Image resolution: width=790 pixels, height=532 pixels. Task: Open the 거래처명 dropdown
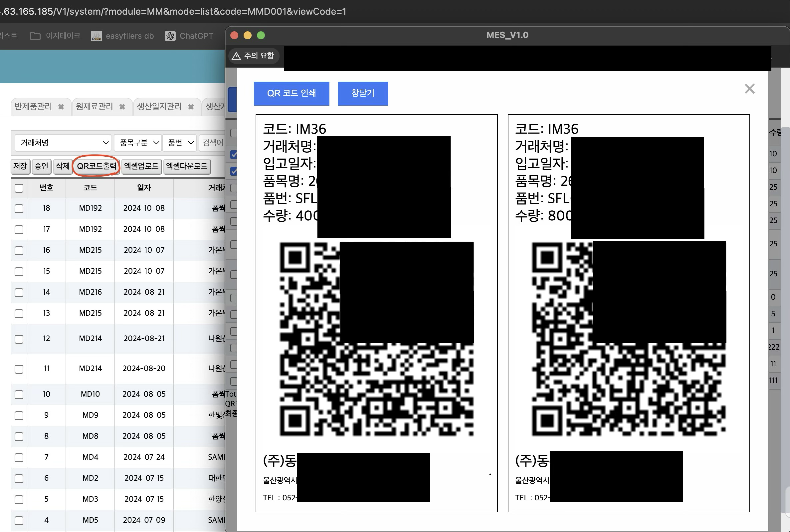[x=63, y=143]
